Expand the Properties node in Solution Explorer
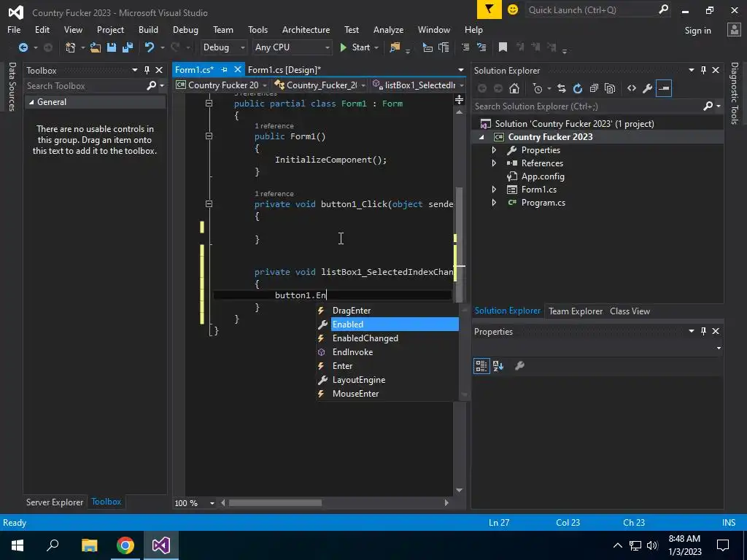The width and height of the screenshot is (747, 560). [x=494, y=150]
